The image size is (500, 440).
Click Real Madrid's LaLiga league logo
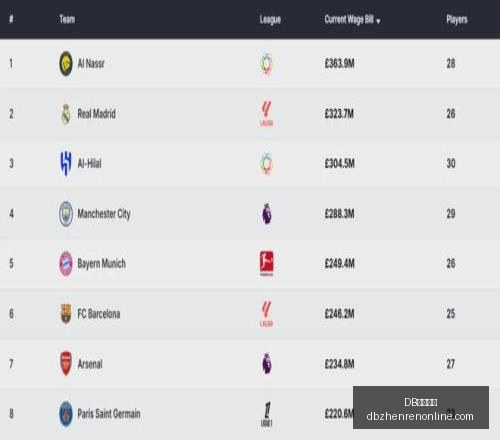tap(267, 114)
